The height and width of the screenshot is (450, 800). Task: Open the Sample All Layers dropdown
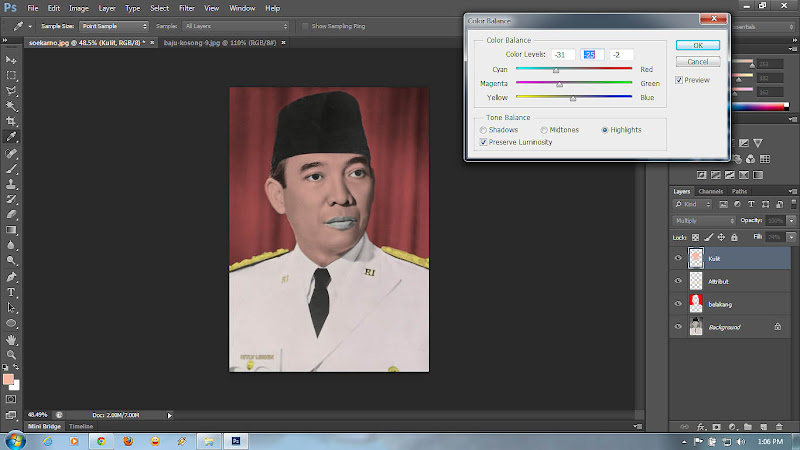click(x=236, y=26)
